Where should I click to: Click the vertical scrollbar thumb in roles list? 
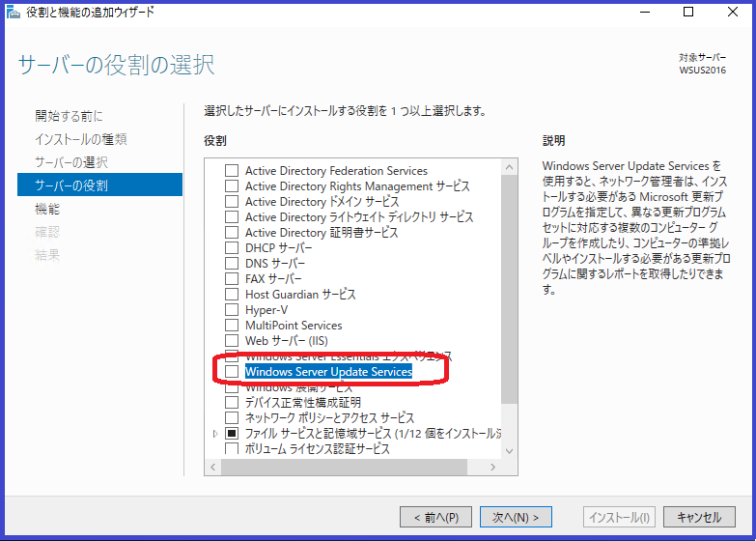509,290
